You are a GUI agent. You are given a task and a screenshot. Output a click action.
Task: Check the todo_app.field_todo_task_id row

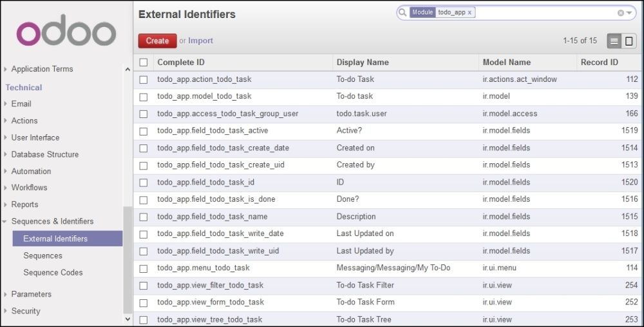(144, 183)
